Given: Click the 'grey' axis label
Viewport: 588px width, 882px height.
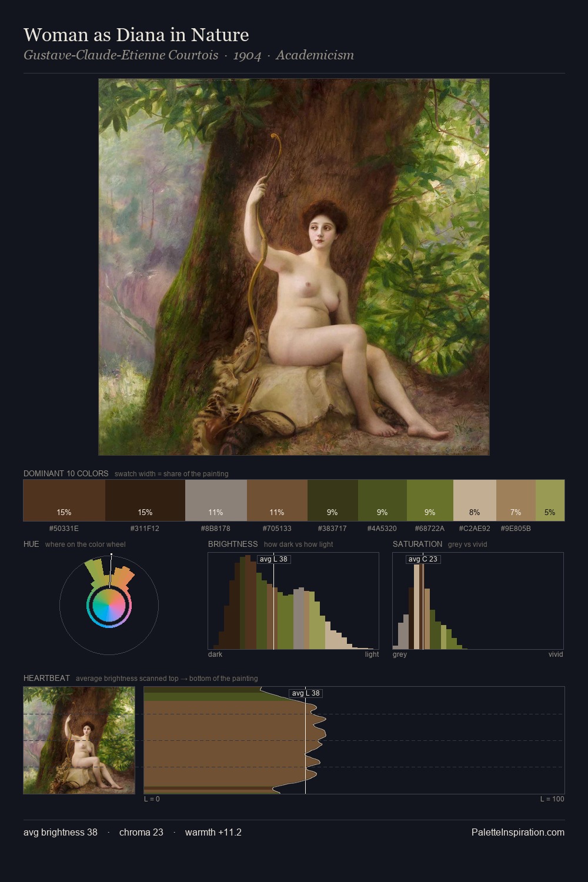Looking at the screenshot, I should 400,654.
